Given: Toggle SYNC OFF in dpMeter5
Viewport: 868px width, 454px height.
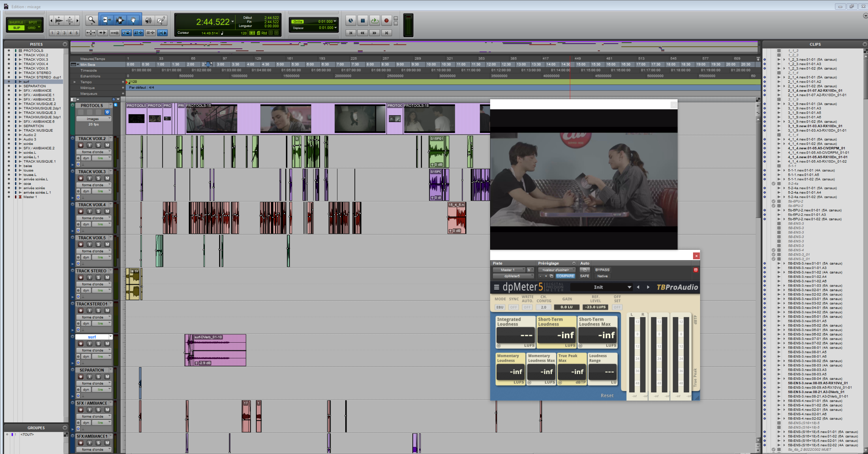Looking at the screenshot, I should coord(513,307).
